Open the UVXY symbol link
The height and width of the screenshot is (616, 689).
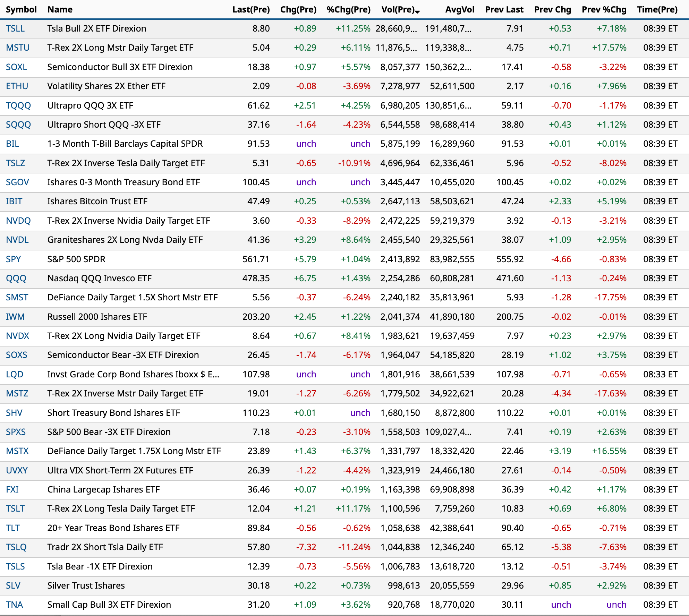pyautogui.click(x=17, y=471)
